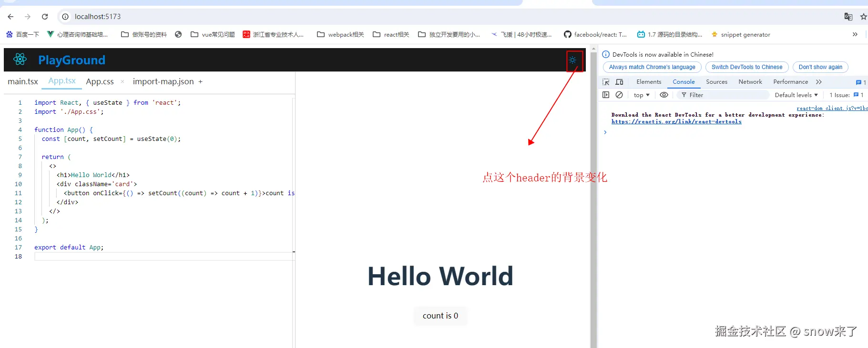
Task: Open the vue常见问题 bookmark folder
Action: tap(213, 34)
